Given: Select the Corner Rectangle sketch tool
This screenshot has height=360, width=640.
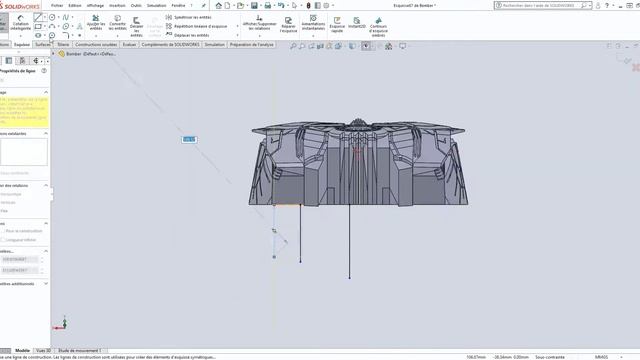Looking at the screenshot, I should [x=38, y=27].
